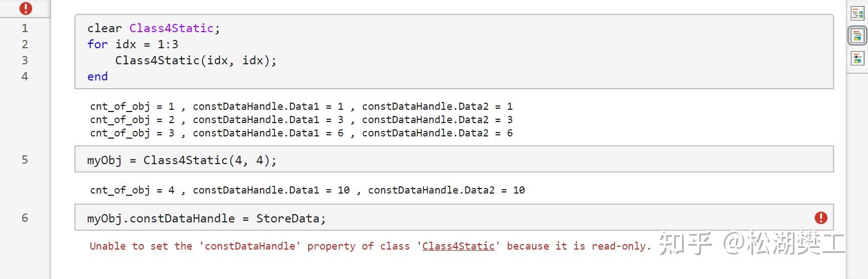The image size is (868, 279).
Task: Click the red read-only error message text
Action: tap(370, 246)
